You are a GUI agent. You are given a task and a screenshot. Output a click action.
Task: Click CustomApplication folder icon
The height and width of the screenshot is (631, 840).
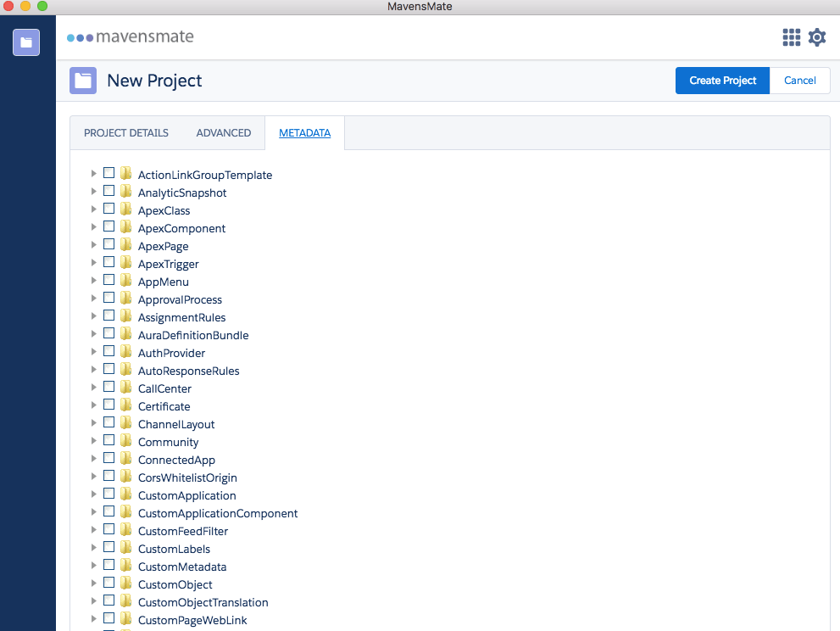click(x=126, y=494)
